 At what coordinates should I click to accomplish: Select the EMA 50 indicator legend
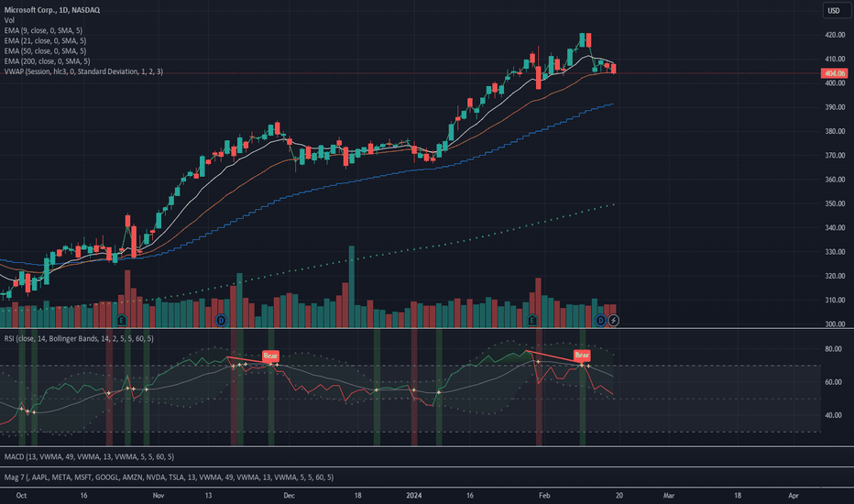coord(45,51)
